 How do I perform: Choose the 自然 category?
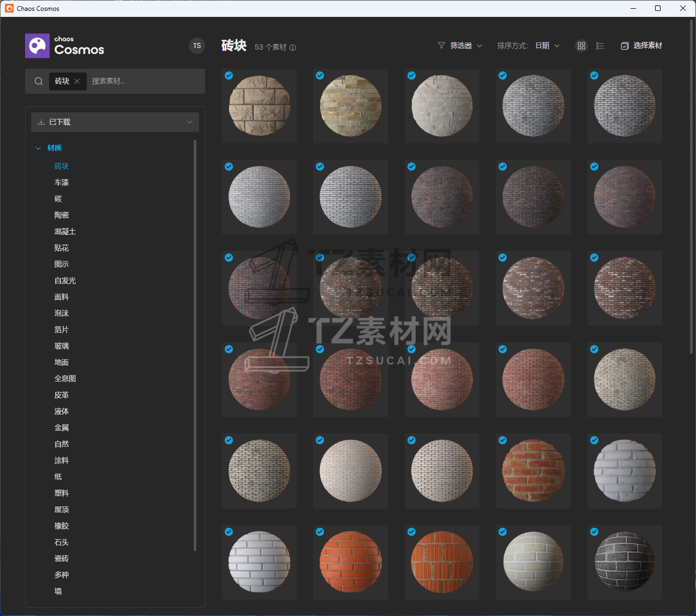[62, 444]
